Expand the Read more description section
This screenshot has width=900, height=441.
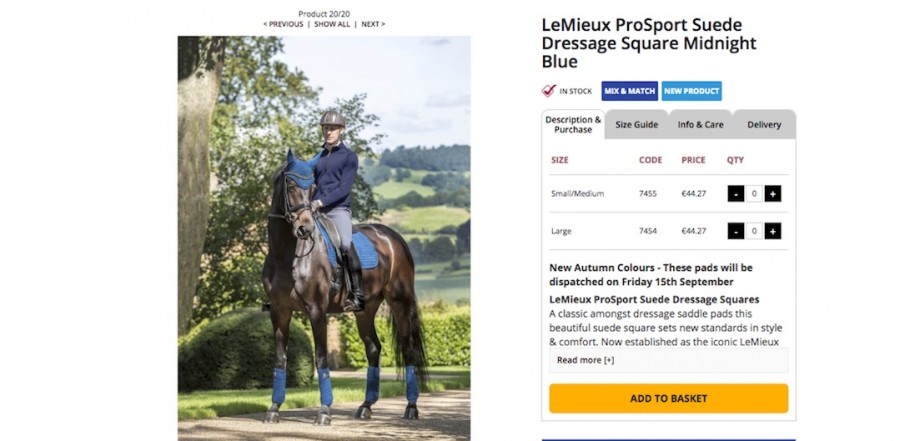pyautogui.click(x=586, y=360)
